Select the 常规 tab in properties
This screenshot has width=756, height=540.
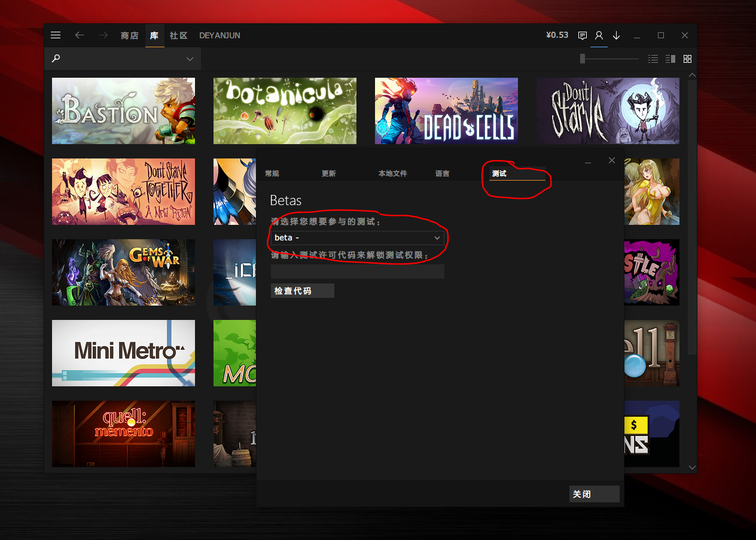[x=272, y=173]
